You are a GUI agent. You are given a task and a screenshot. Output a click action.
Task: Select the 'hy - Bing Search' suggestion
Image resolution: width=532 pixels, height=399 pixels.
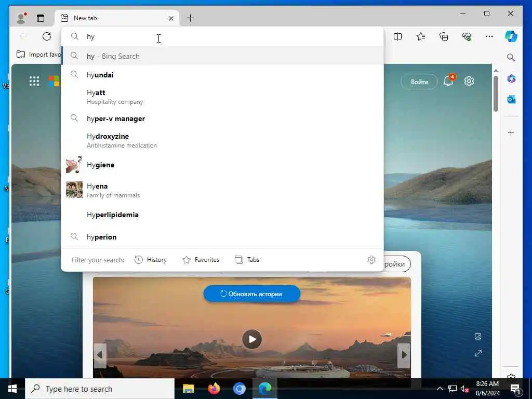222,56
